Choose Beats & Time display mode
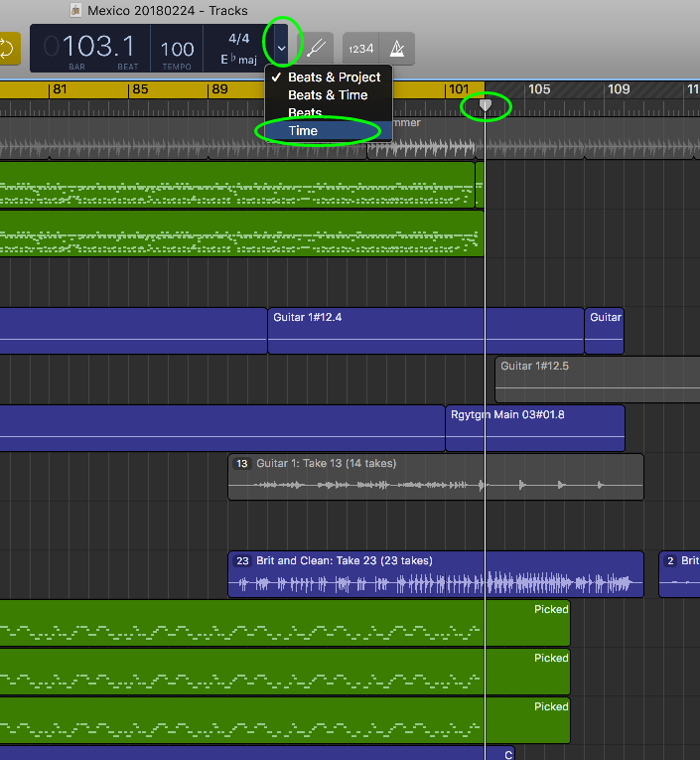This screenshot has width=700, height=760. click(329, 95)
